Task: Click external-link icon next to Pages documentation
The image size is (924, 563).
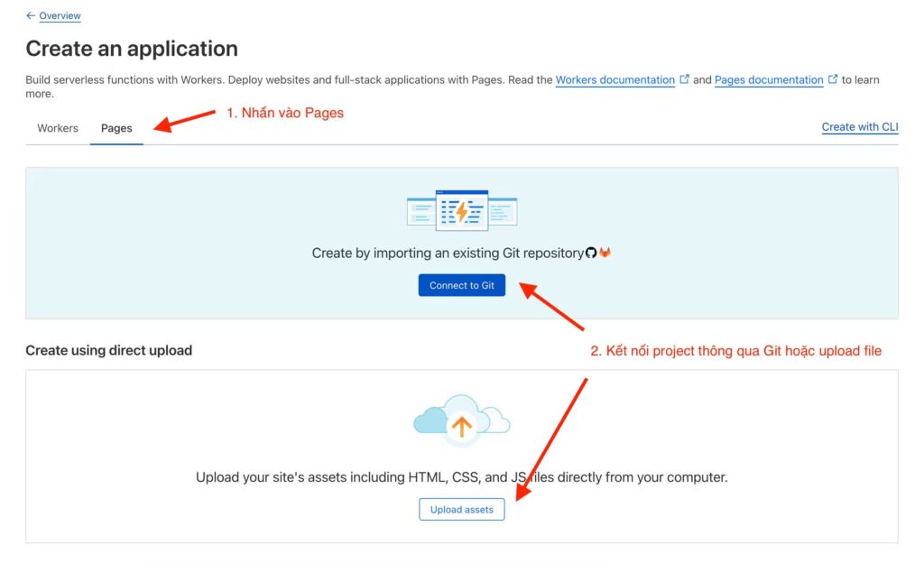Action: (832, 79)
